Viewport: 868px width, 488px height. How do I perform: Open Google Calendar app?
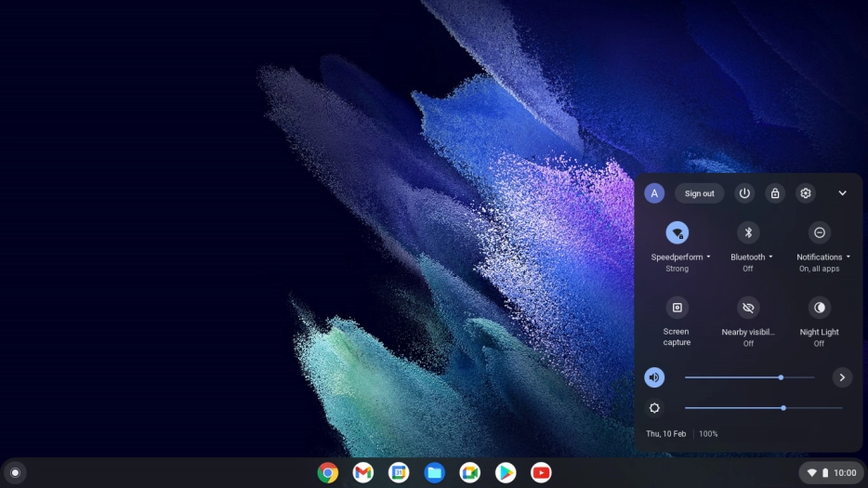pyautogui.click(x=399, y=473)
